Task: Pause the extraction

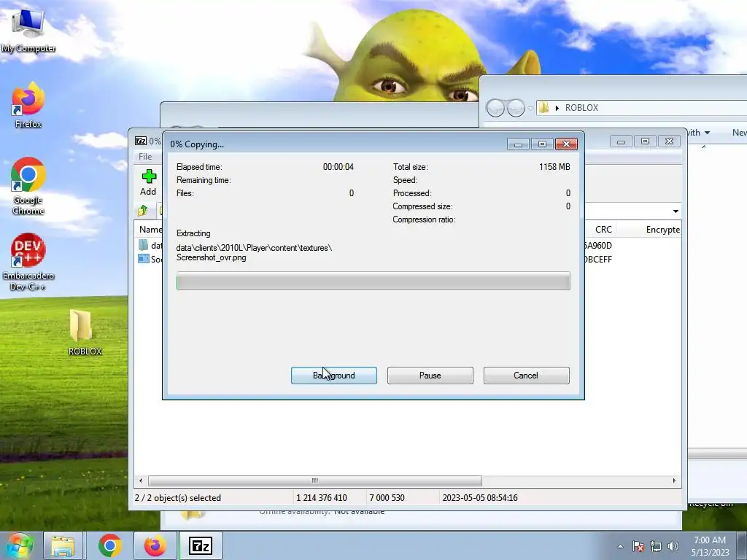Action: click(x=430, y=376)
